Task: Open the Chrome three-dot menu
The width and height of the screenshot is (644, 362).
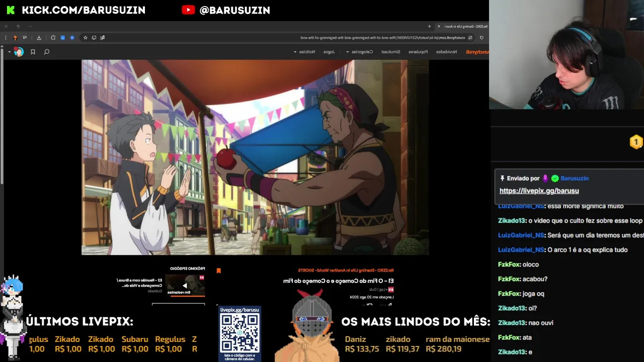Action: pyautogui.click(x=6, y=37)
